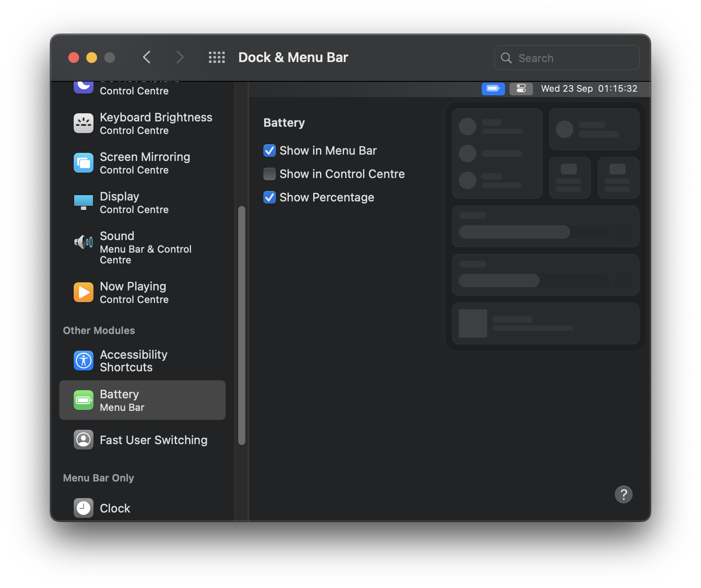Toggle Show Percentage checkbox
Image resolution: width=701 pixels, height=588 pixels.
point(270,197)
